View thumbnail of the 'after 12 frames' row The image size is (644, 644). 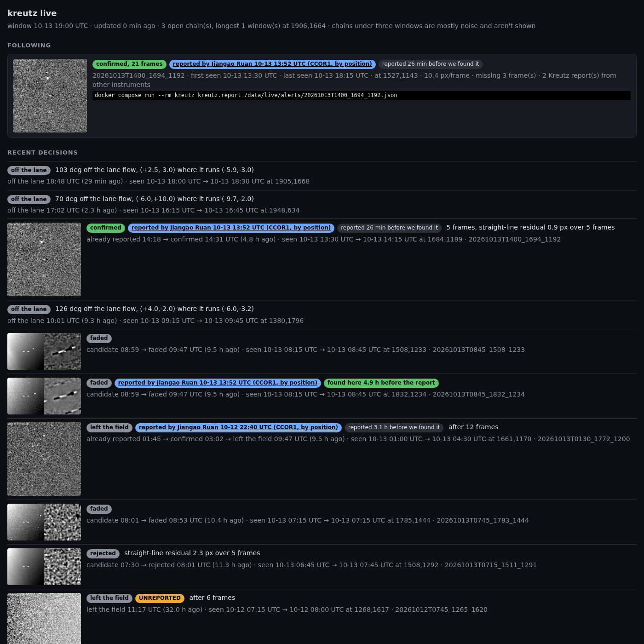point(44,459)
